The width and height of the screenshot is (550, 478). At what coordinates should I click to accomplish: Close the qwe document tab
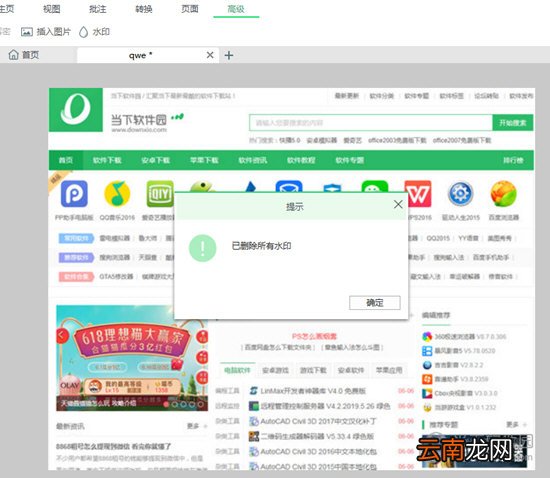point(210,55)
